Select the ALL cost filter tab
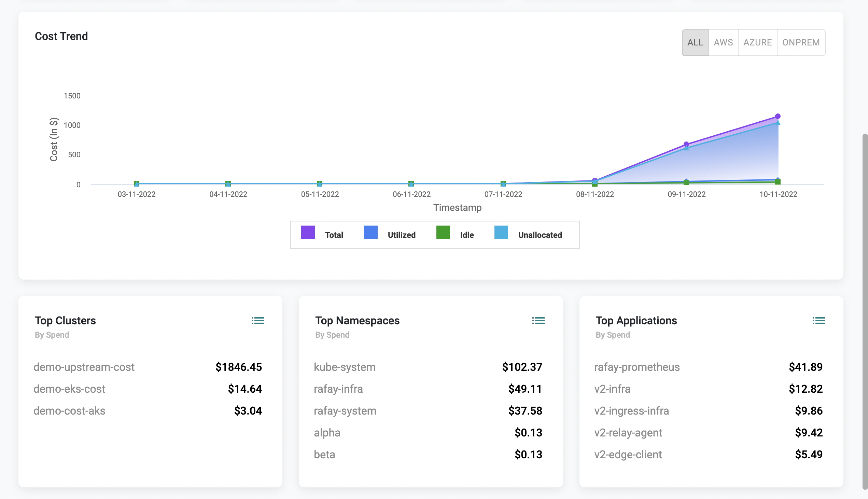The width and height of the screenshot is (868, 499). click(x=695, y=42)
